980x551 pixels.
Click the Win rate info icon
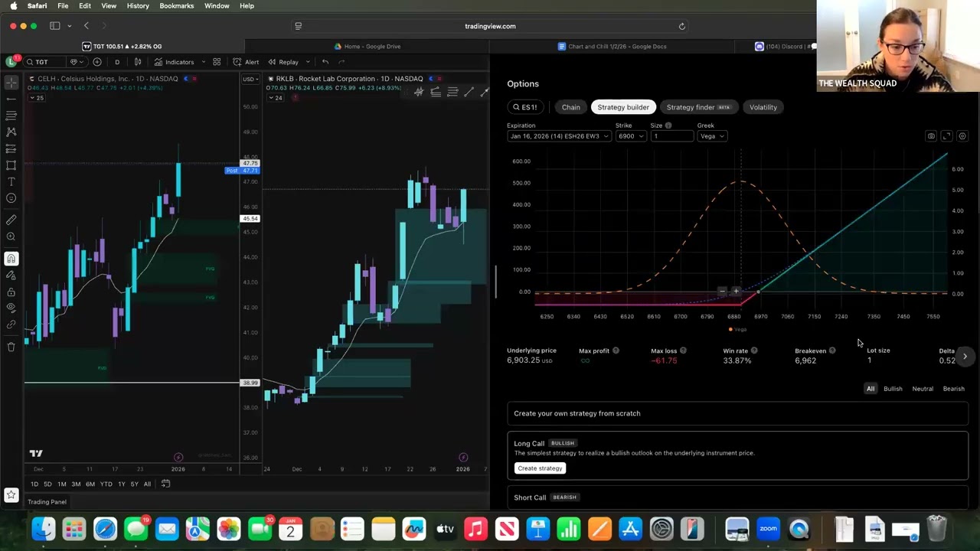point(754,350)
